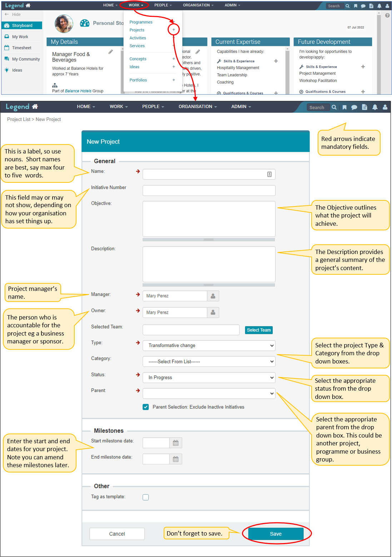Grab the resize handle below the Description box
Image resolution: width=392 pixels, height=557 pixels.
(209, 285)
